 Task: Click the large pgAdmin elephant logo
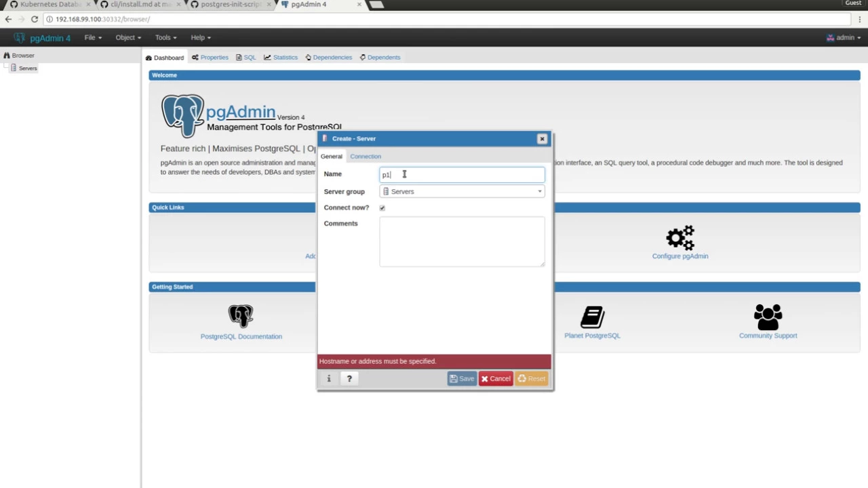[x=182, y=116]
